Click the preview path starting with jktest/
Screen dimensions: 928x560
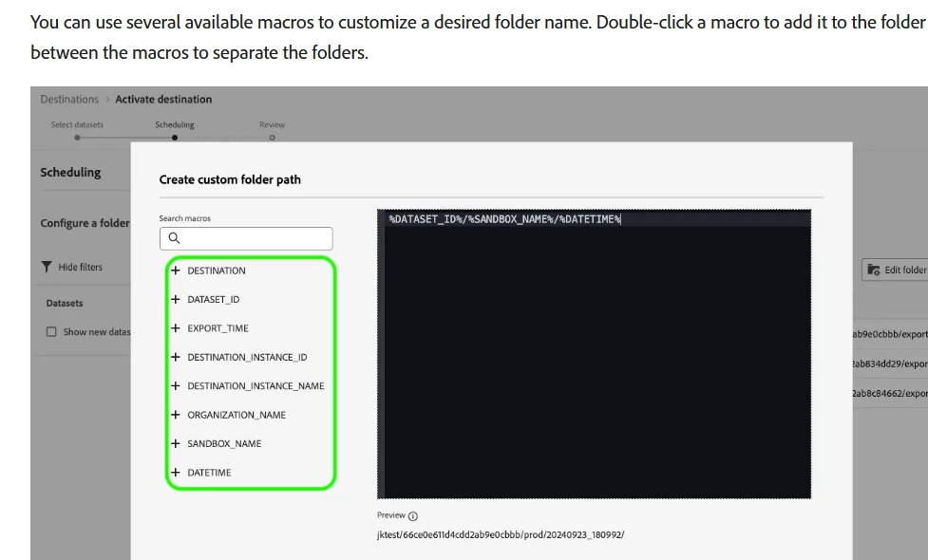click(x=501, y=534)
